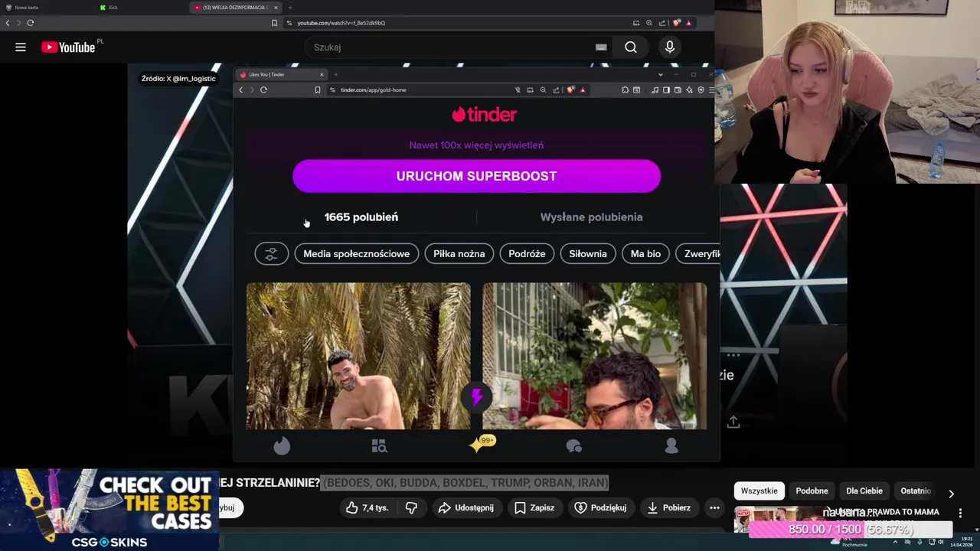Screen dimensions: 980x551
Task: Click the YouTube search magnifier button
Action: (630, 47)
